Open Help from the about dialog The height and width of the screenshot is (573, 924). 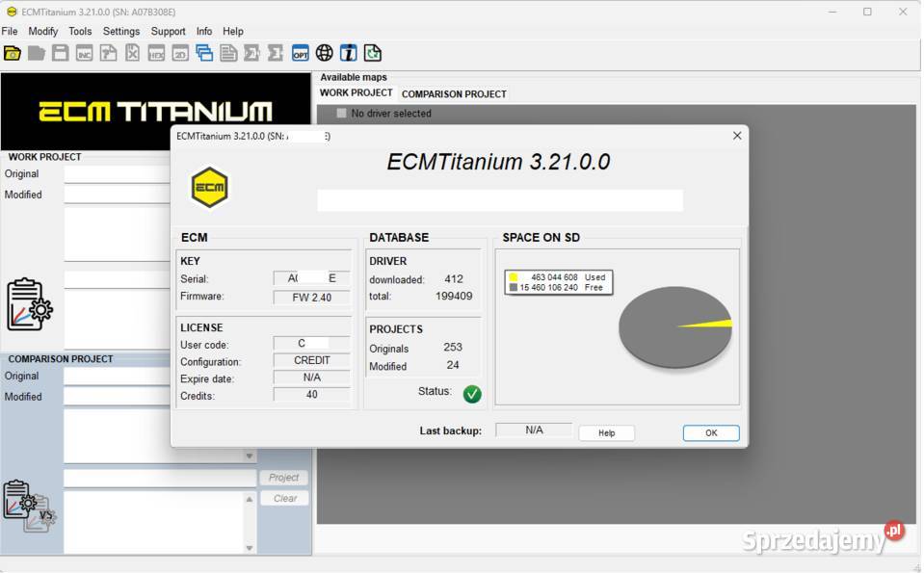click(x=606, y=432)
